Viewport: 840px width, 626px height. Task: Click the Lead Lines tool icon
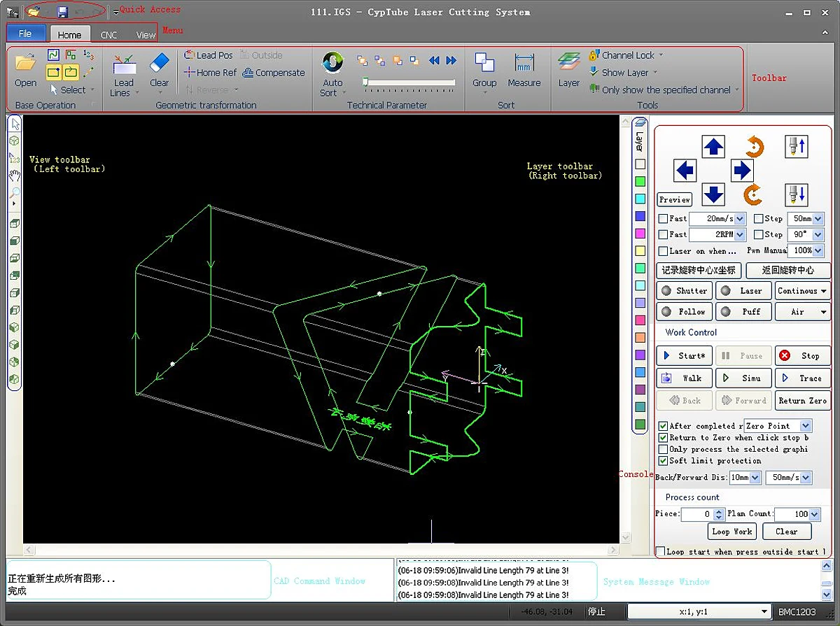(x=124, y=65)
